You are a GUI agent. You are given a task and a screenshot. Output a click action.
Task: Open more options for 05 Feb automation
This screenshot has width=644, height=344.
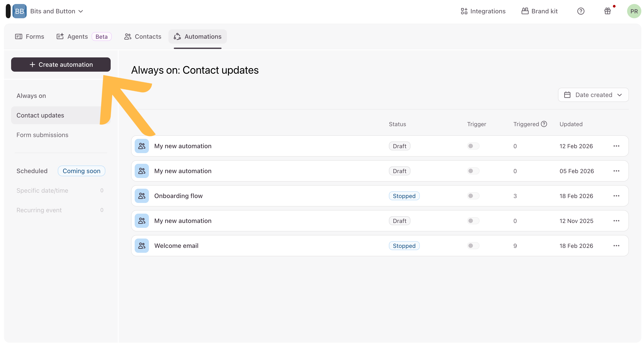[616, 171]
